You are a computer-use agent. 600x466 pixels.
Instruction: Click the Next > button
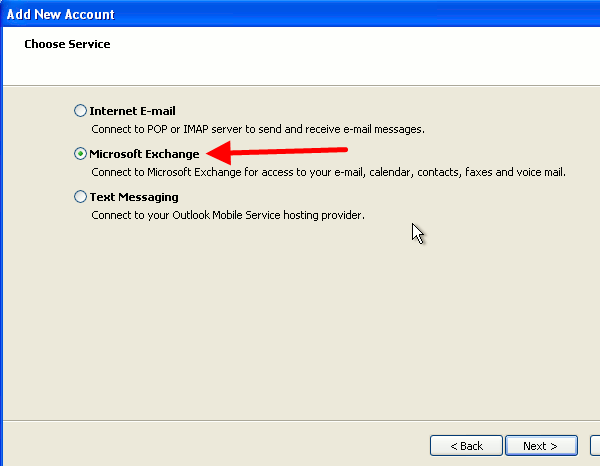[x=541, y=446]
